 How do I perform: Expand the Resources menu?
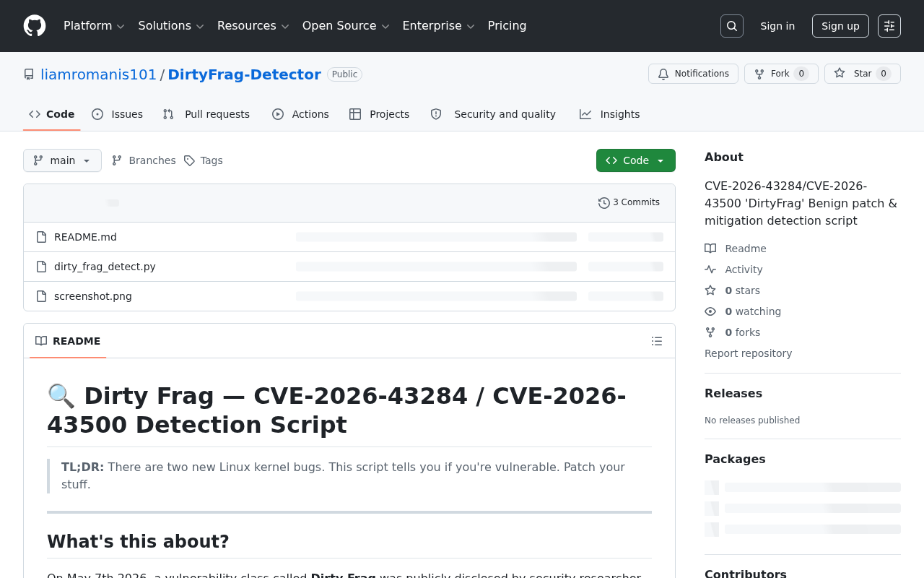click(253, 26)
